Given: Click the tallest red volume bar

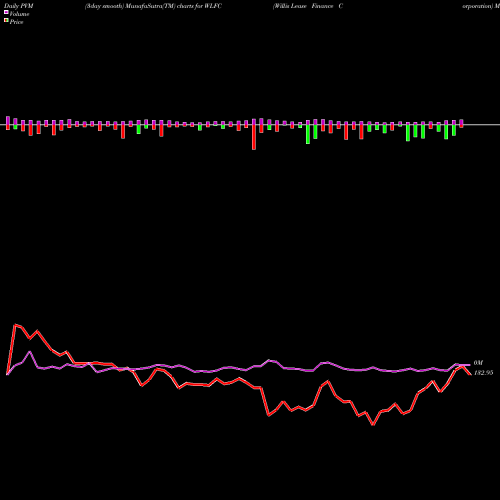Looking at the screenshot, I should 254,137.
